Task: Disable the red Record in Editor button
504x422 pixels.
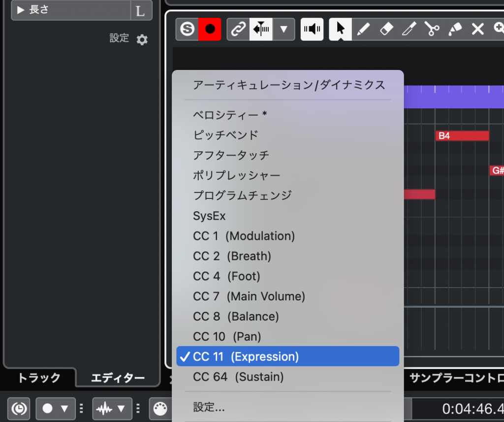Action: click(x=210, y=30)
